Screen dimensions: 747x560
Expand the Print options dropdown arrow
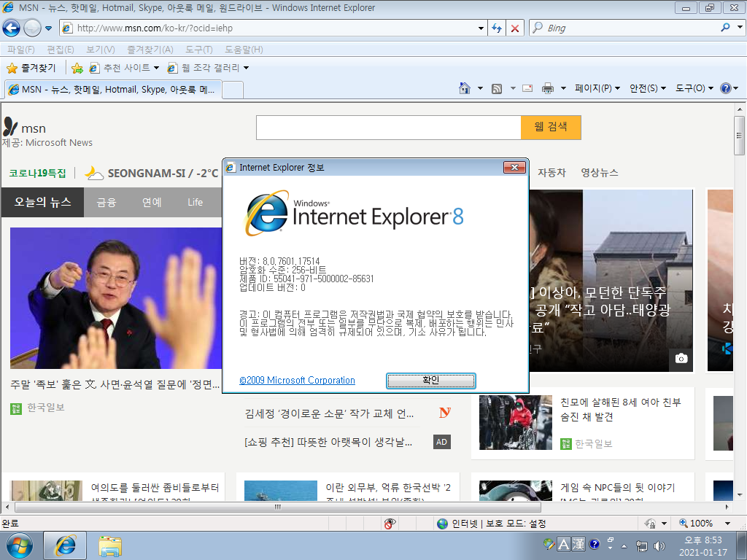(563, 88)
